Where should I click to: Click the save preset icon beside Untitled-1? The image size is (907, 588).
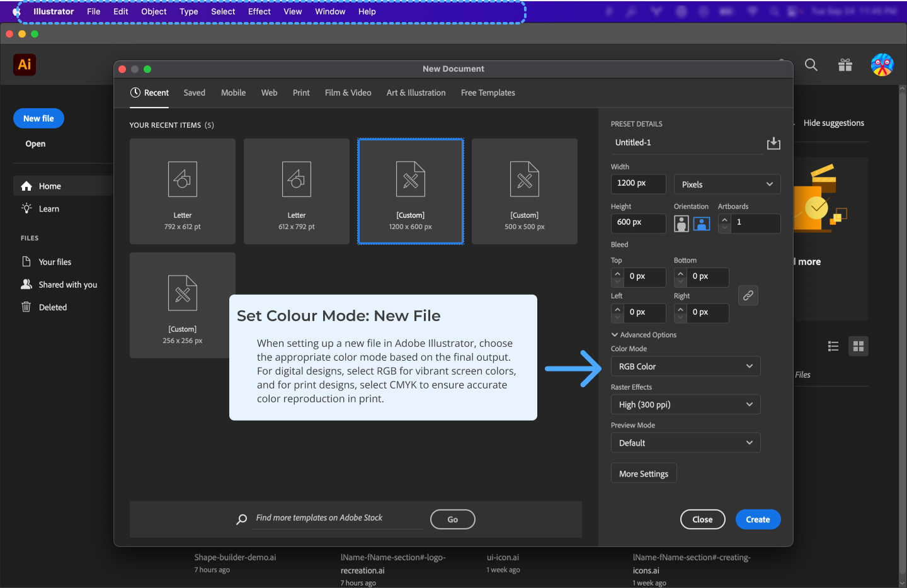[x=773, y=144]
